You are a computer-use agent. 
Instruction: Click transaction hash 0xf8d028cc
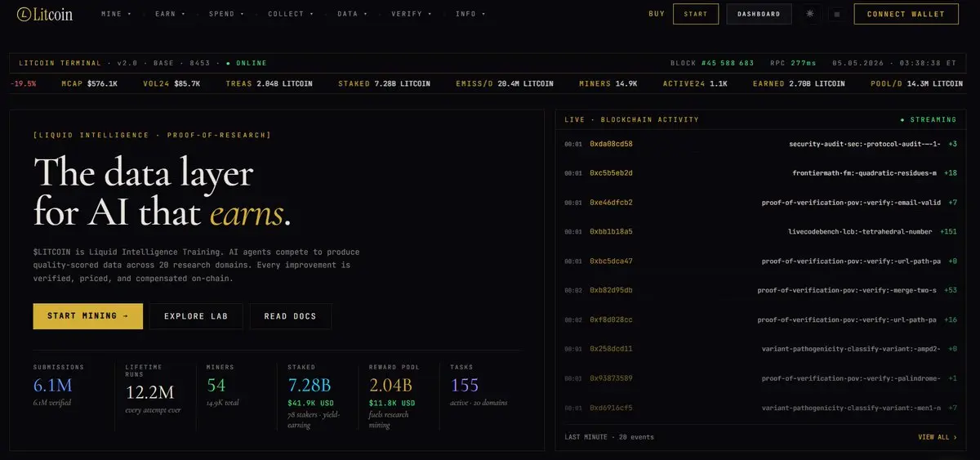point(611,319)
